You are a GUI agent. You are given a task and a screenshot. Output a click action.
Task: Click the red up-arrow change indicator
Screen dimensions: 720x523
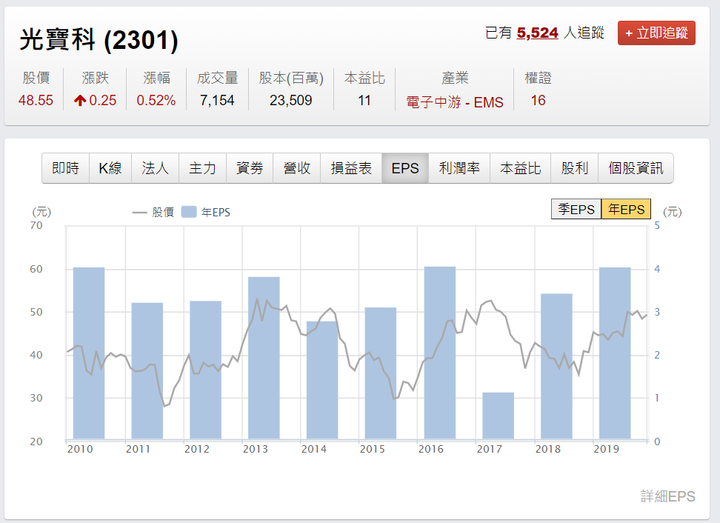(80, 100)
